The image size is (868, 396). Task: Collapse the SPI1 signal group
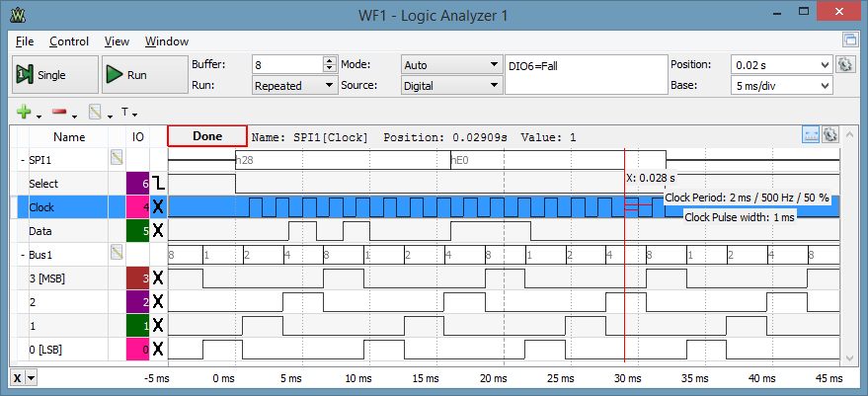(23, 160)
